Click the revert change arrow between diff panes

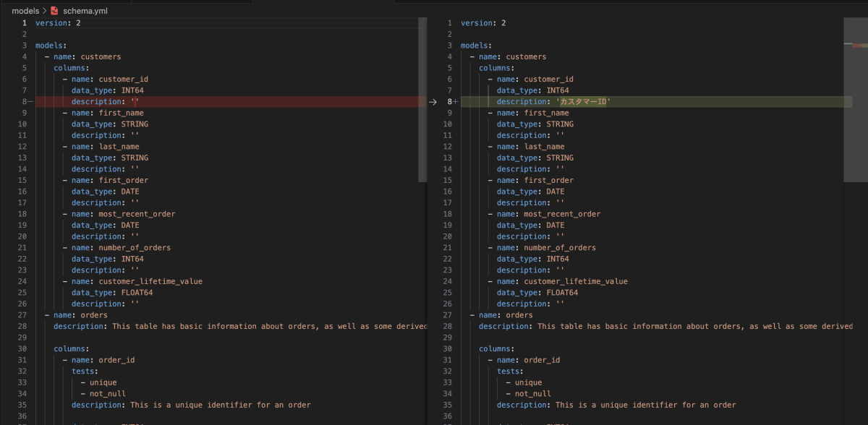(433, 102)
